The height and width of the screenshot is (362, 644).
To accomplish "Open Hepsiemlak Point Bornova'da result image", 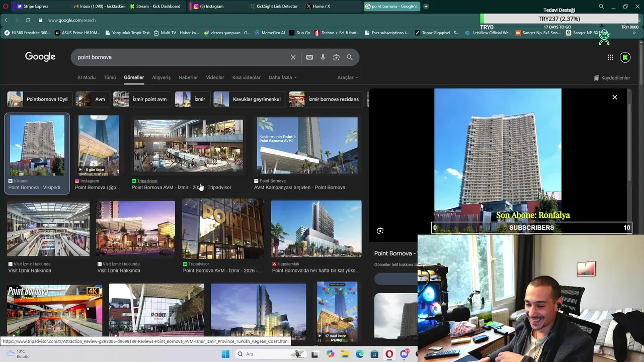I will pyautogui.click(x=316, y=229).
